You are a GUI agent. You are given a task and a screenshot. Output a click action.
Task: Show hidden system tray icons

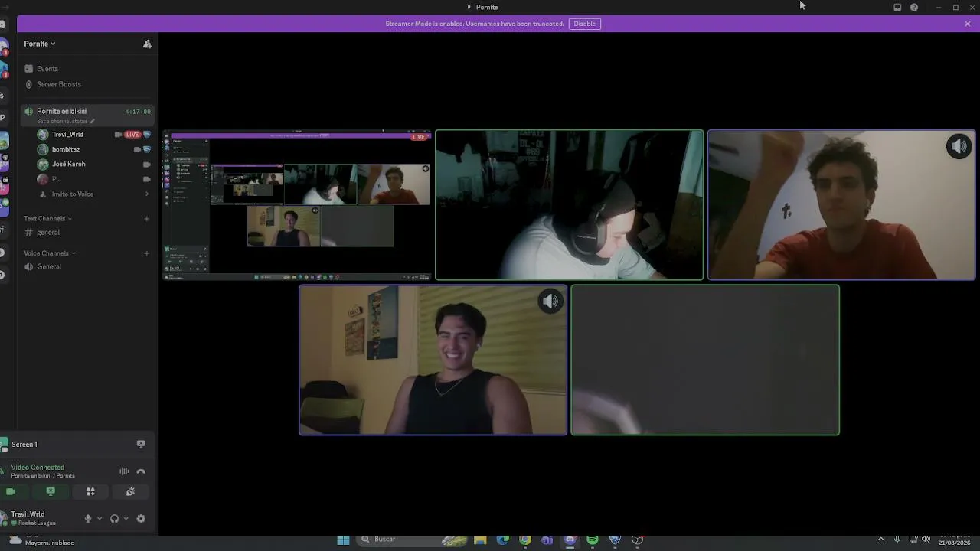[880, 540]
